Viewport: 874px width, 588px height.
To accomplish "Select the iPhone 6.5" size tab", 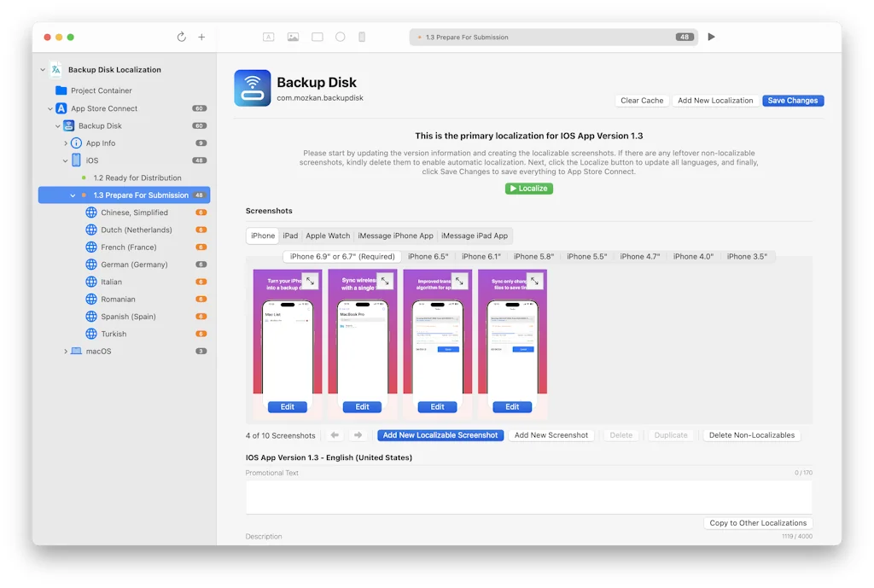I will (428, 256).
